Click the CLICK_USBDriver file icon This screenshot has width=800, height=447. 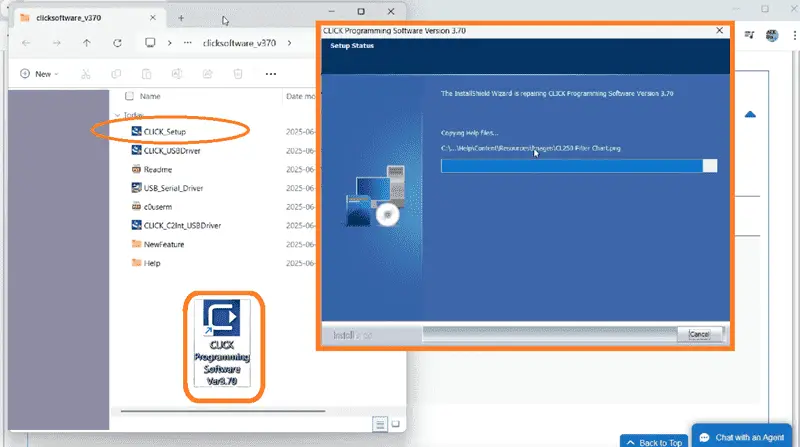[136, 150]
